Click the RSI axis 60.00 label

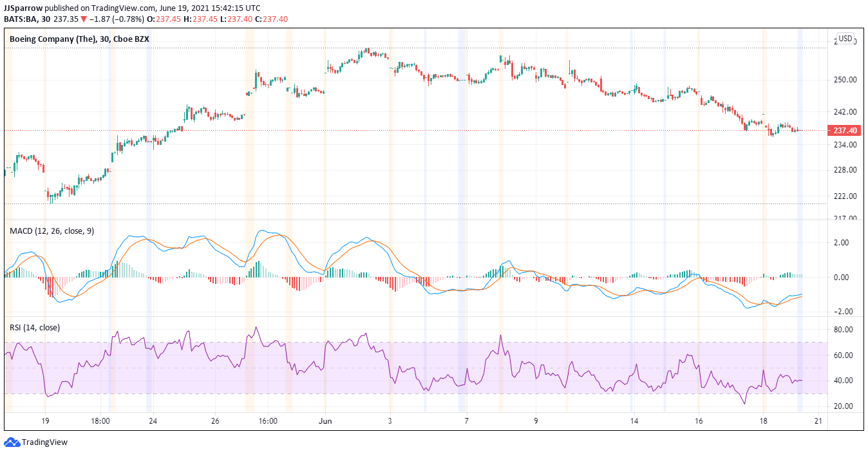[843, 355]
